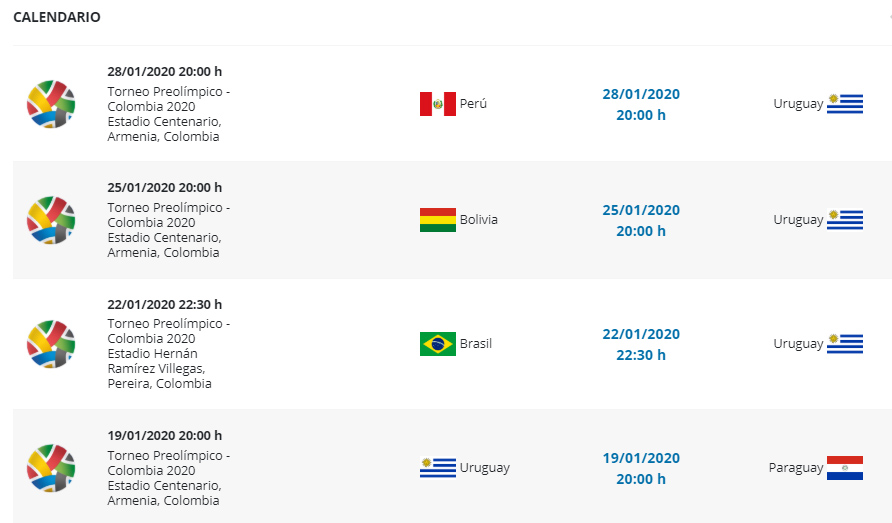Click the Bolivia flag icon

pos(437,220)
